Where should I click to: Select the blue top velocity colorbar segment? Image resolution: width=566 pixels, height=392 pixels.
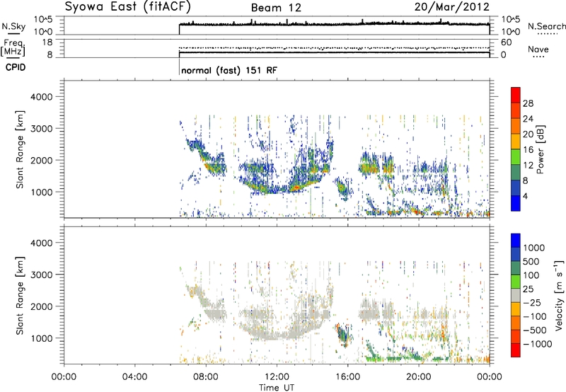(x=516, y=241)
